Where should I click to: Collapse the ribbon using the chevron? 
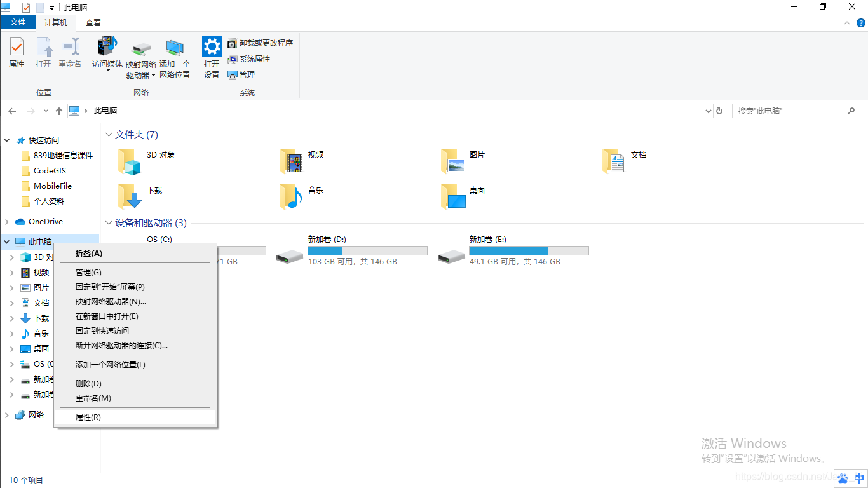(x=846, y=23)
